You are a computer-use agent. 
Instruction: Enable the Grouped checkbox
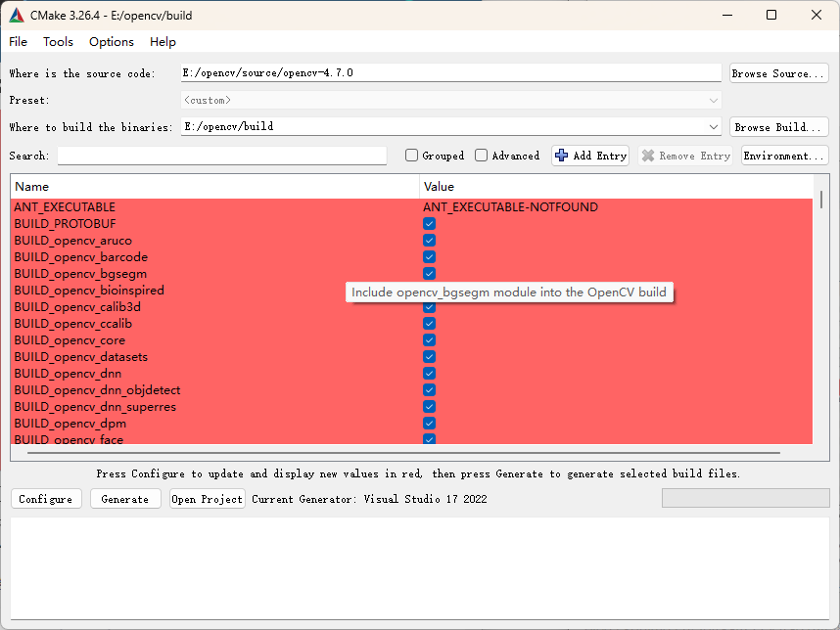pos(411,155)
